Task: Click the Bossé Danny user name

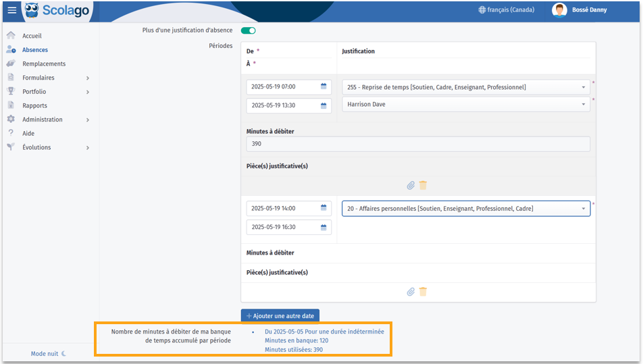Action: coord(589,10)
